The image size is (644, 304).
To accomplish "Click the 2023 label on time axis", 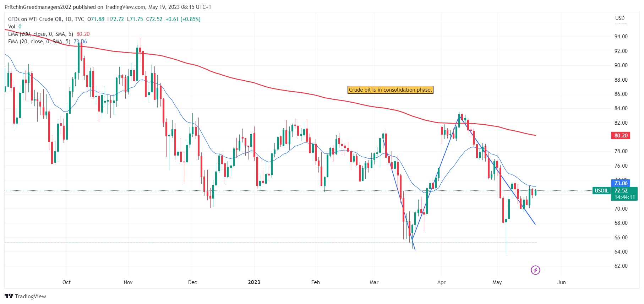I will (254, 282).
